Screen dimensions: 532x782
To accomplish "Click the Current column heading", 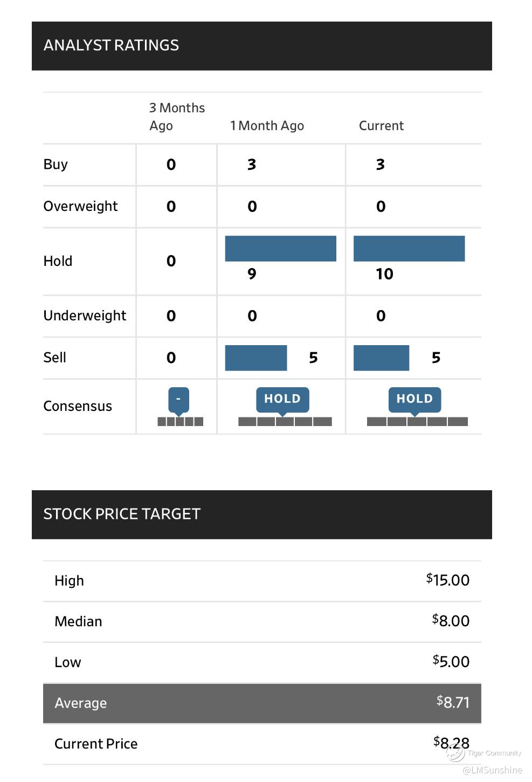I will coord(381,126).
